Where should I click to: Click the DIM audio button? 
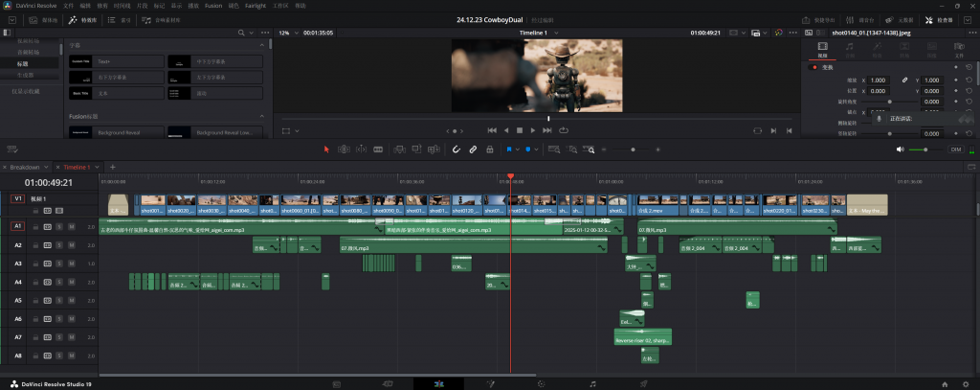tap(955, 149)
